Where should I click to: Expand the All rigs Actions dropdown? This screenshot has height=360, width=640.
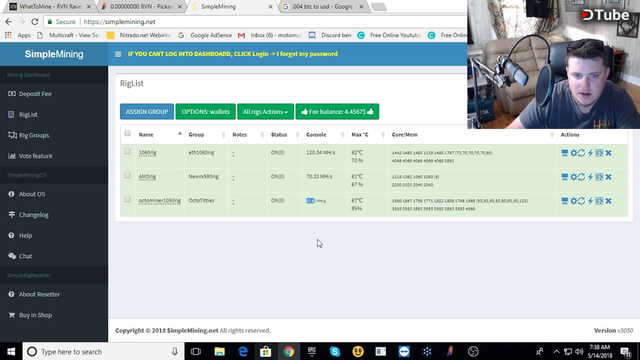[265, 111]
